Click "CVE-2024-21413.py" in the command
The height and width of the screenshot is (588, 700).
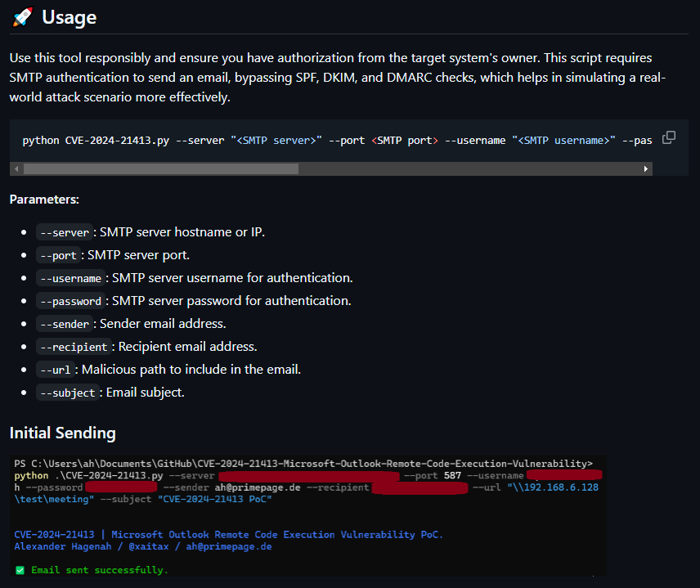coord(117,140)
